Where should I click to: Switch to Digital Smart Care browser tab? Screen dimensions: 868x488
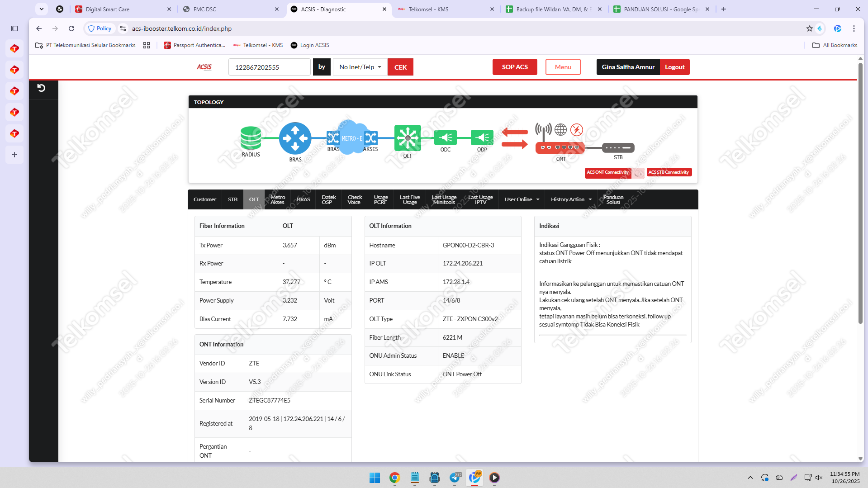(123, 9)
